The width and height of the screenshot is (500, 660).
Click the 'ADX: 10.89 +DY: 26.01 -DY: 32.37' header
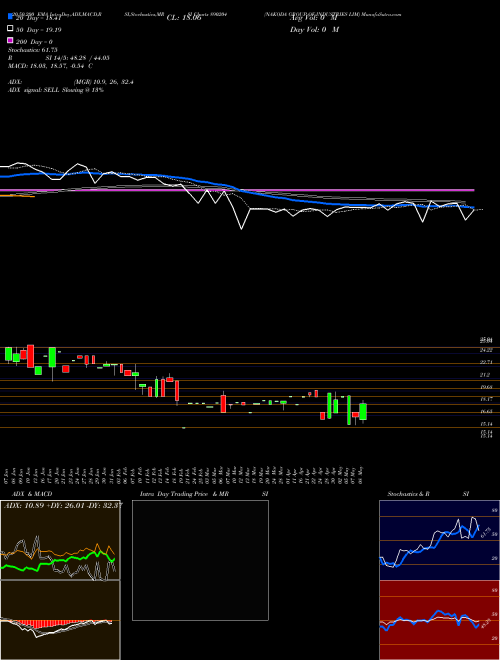pyautogui.click(x=63, y=505)
